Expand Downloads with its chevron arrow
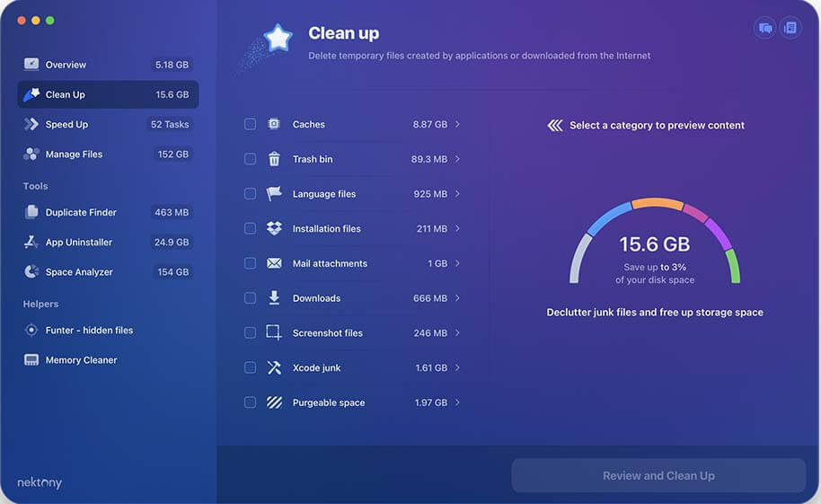Viewport: 821px width, 504px height. click(x=457, y=298)
